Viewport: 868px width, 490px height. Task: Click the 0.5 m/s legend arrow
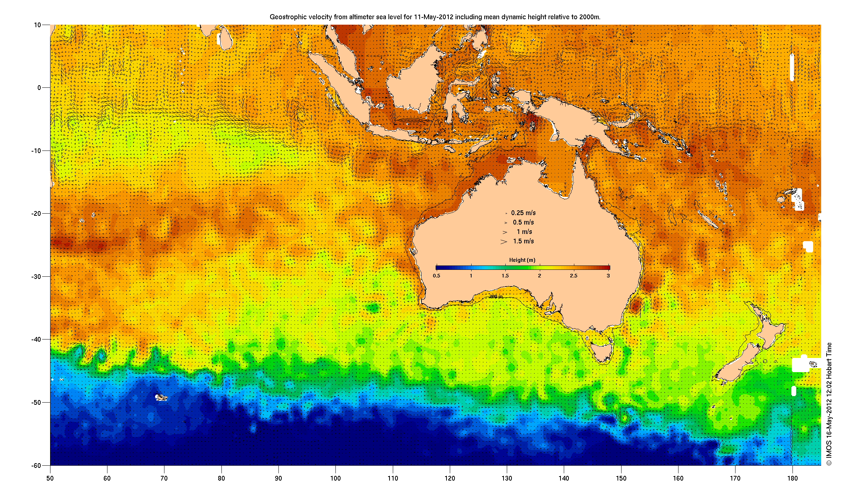tap(506, 223)
